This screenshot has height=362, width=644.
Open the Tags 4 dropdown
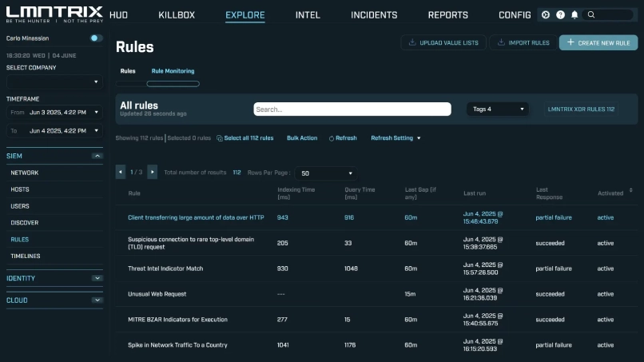click(497, 109)
